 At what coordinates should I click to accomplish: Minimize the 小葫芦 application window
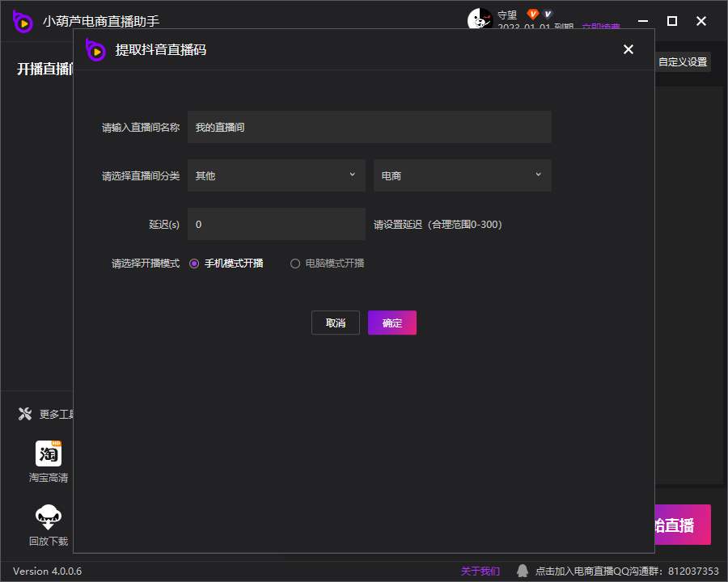642,21
